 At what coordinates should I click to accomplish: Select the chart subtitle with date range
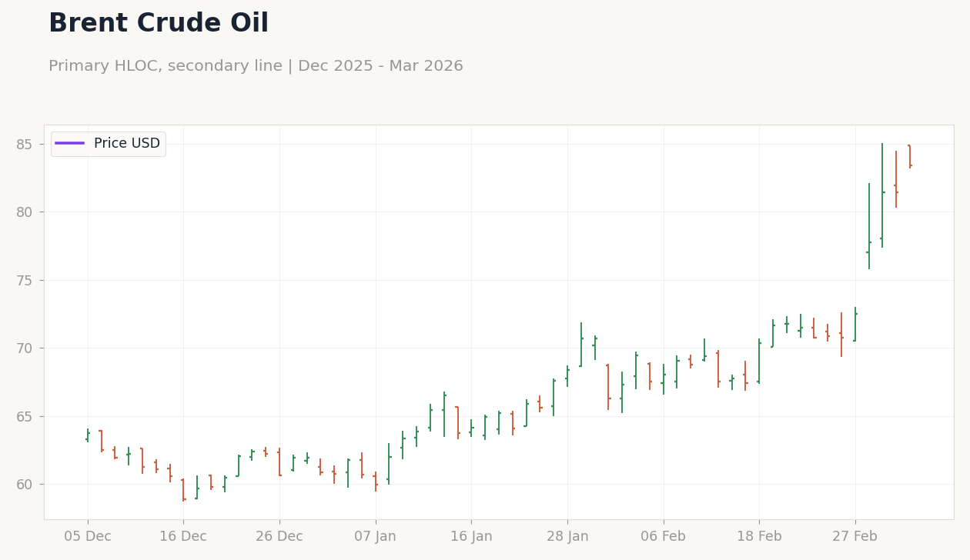256,66
